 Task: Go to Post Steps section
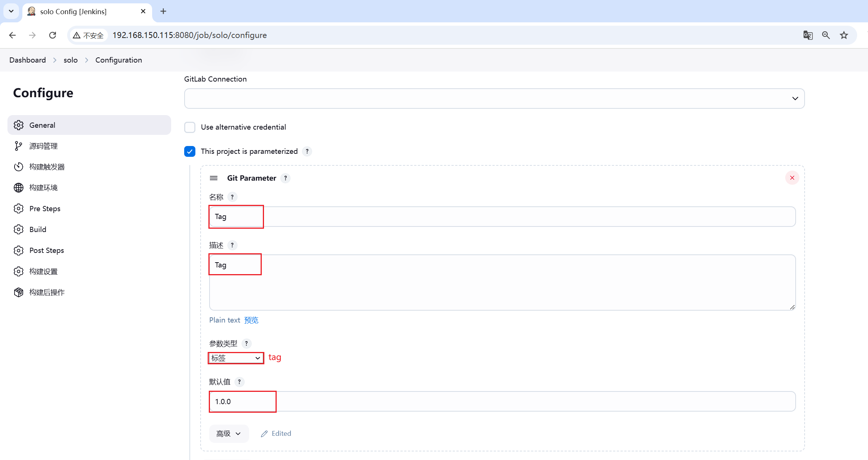[x=89, y=250]
